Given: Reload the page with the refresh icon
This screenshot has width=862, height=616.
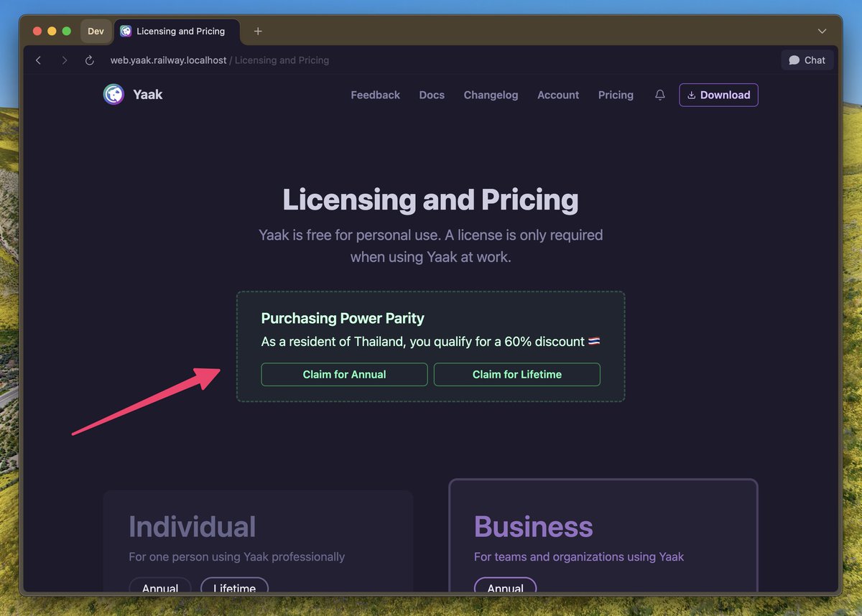Looking at the screenshot, I should click(90, 60).
